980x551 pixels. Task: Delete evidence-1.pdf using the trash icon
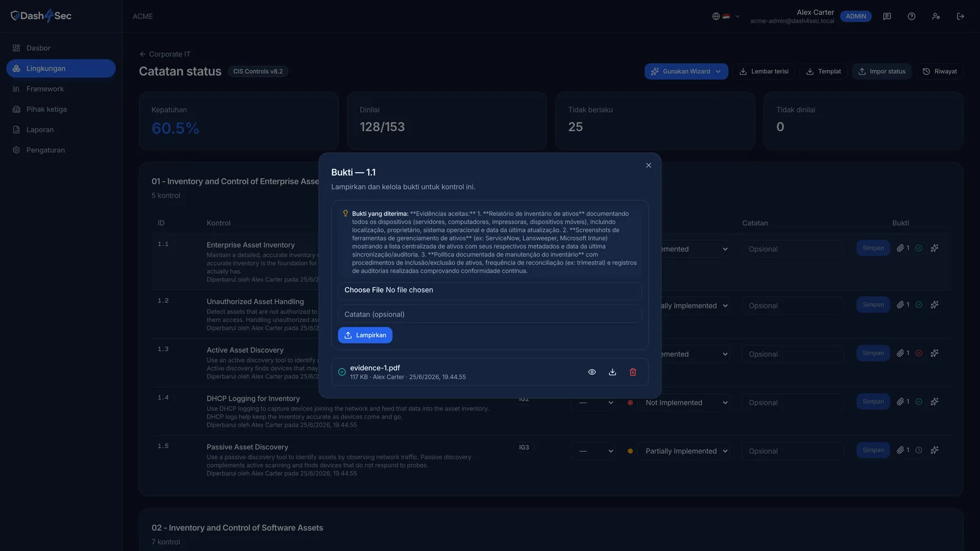click(x=633, y=372)
